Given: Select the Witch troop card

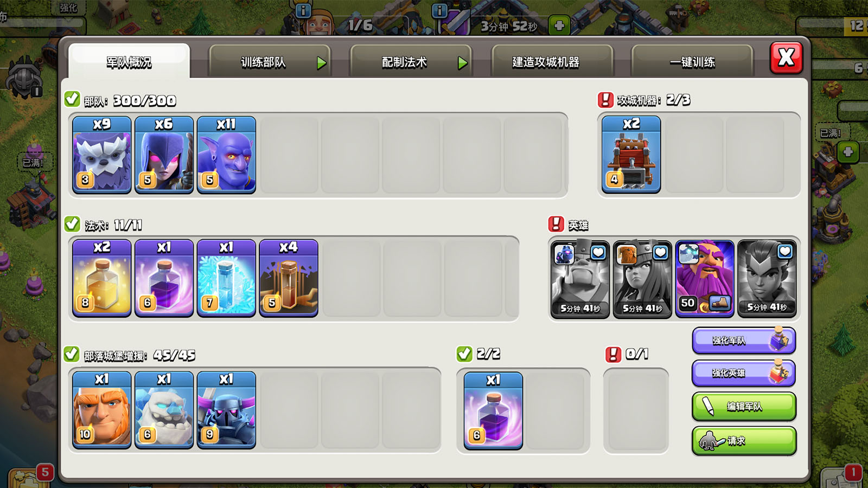Looking at the screenshot, I should tap(164, 155).
